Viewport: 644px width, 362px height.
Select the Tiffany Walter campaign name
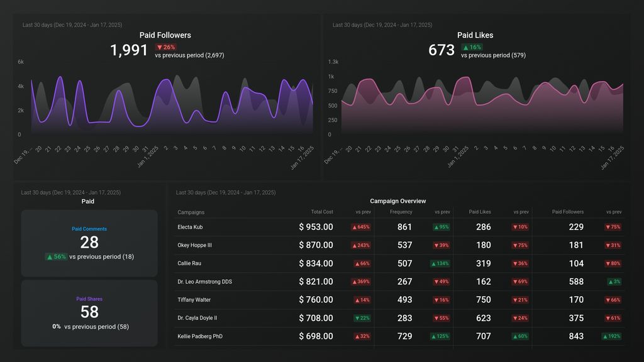194,300
